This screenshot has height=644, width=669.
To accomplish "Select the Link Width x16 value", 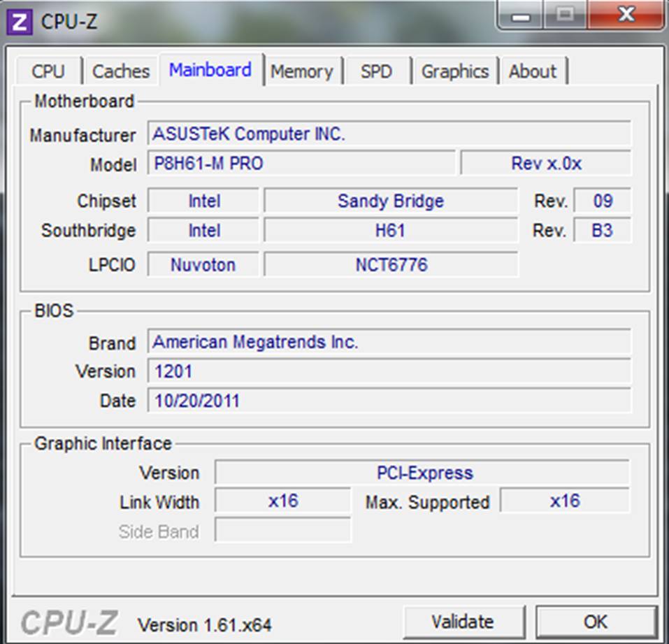I will [282, 501].
